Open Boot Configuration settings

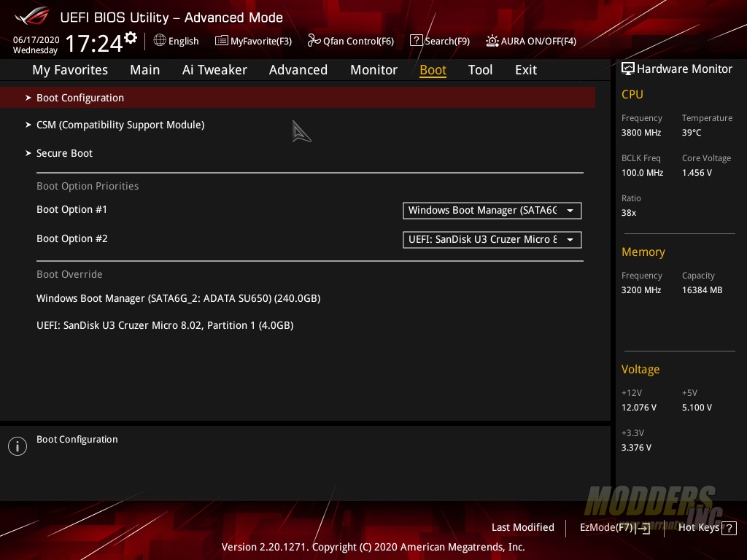298,98
